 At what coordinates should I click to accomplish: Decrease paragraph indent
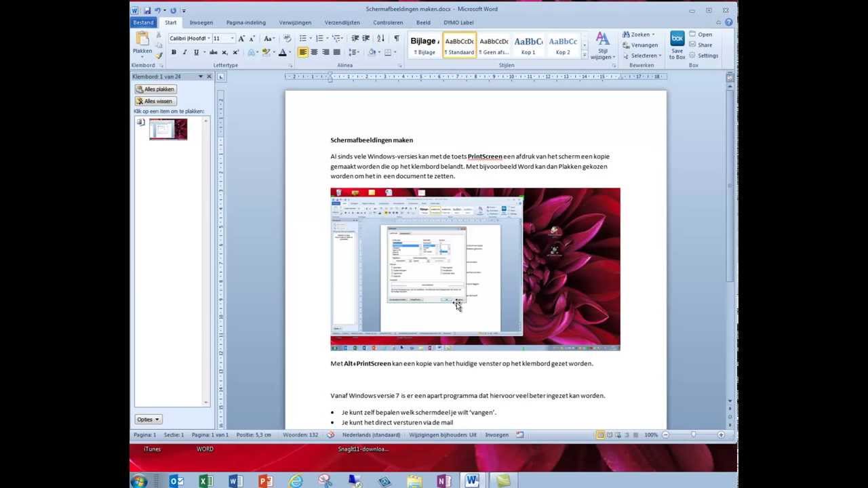355,39
